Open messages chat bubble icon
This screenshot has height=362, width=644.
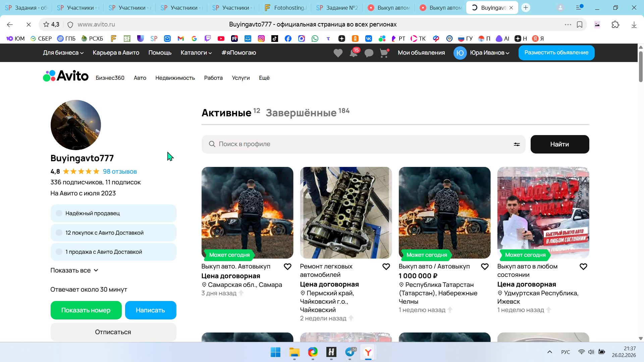pos(369,53)
